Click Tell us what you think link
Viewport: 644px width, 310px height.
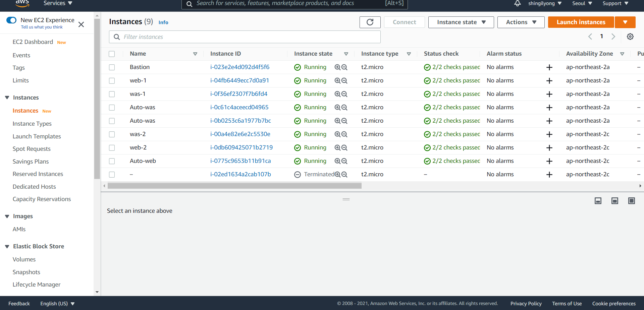(x=42, y=27)
